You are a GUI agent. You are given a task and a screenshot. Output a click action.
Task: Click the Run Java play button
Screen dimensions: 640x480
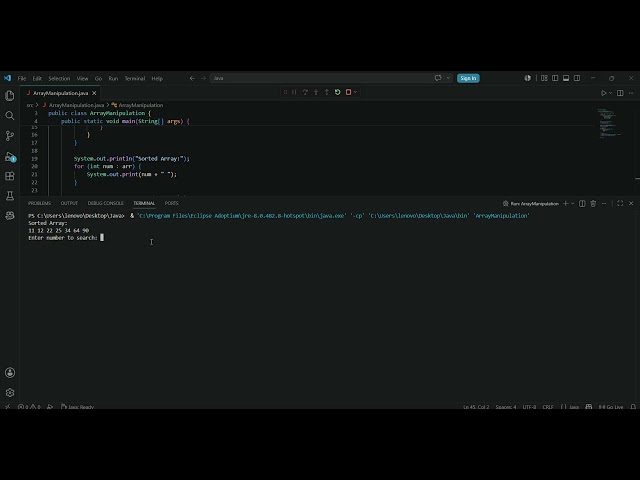(604, 93)
